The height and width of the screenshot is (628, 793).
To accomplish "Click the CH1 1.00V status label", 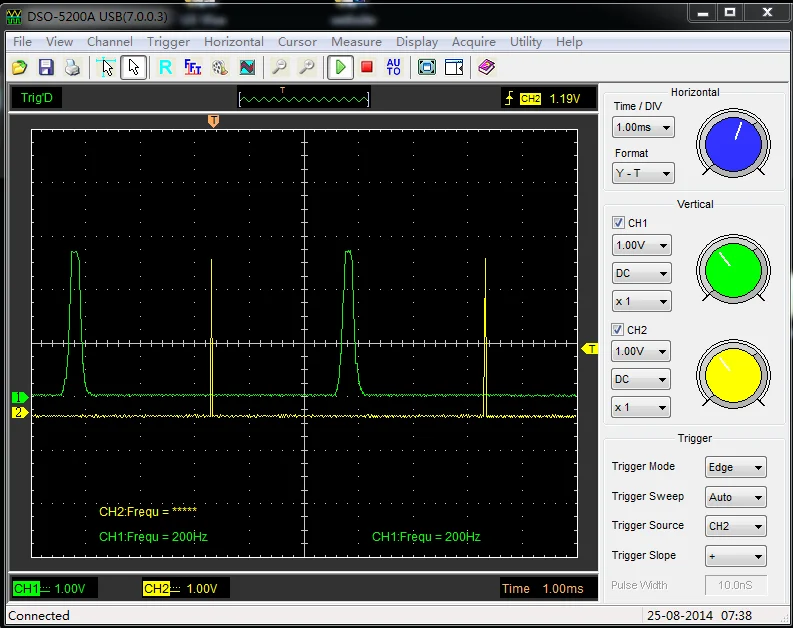I will [48, 588].
